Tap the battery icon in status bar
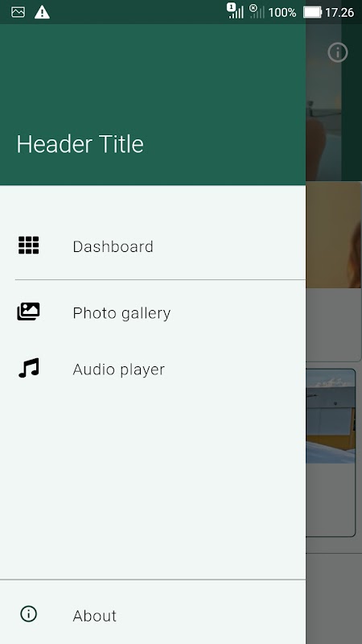 [x=312, y=12]
